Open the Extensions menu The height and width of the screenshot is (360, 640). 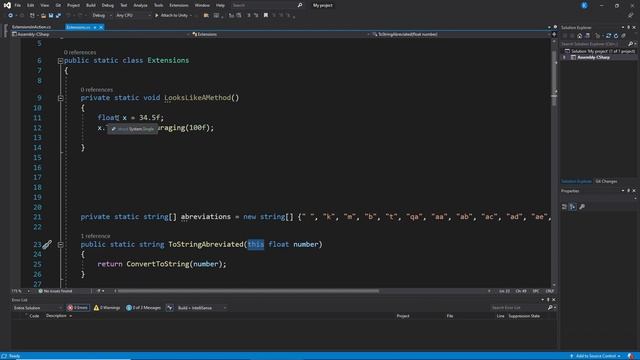pos(179,5)
